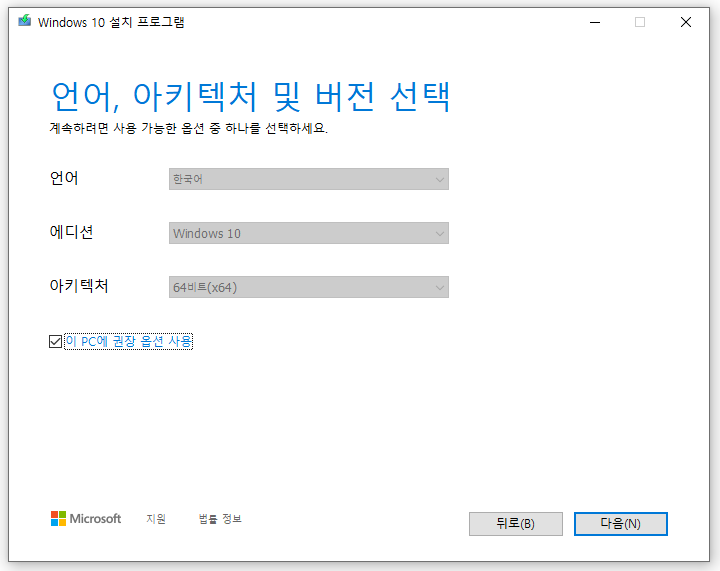
Task: Close the Windows 10 setup window
Action: point(686,22)
